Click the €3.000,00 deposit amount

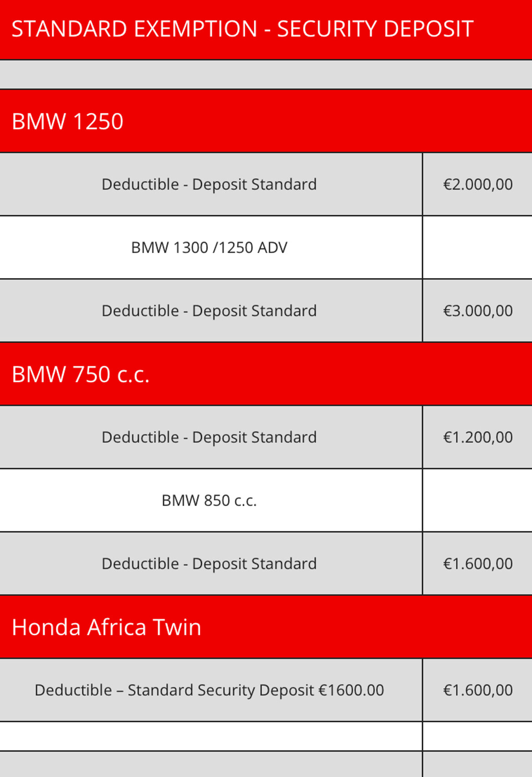(477, 311)
